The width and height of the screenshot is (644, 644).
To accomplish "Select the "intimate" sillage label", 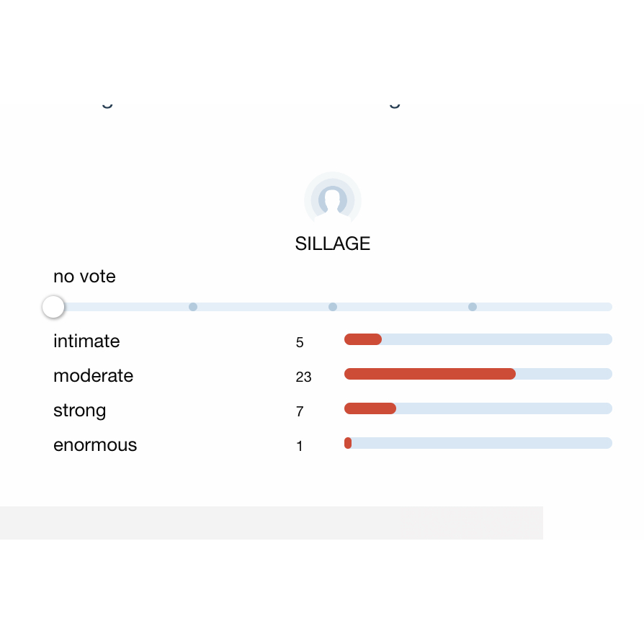I will [x=86, y=341].
